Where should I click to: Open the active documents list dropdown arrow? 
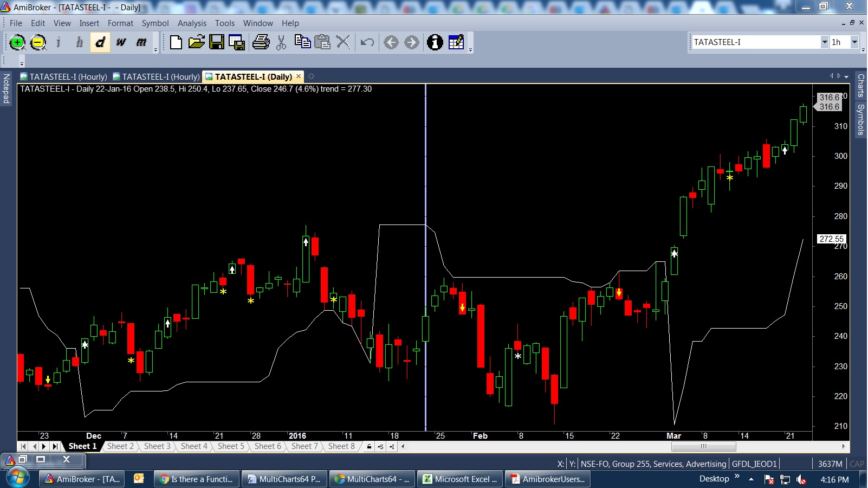[846, 76]
